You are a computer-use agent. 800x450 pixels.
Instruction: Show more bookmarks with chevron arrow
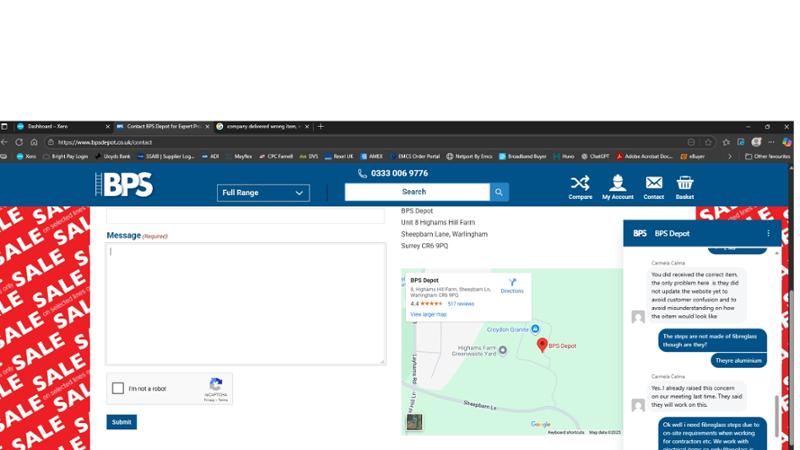(730, 157)
